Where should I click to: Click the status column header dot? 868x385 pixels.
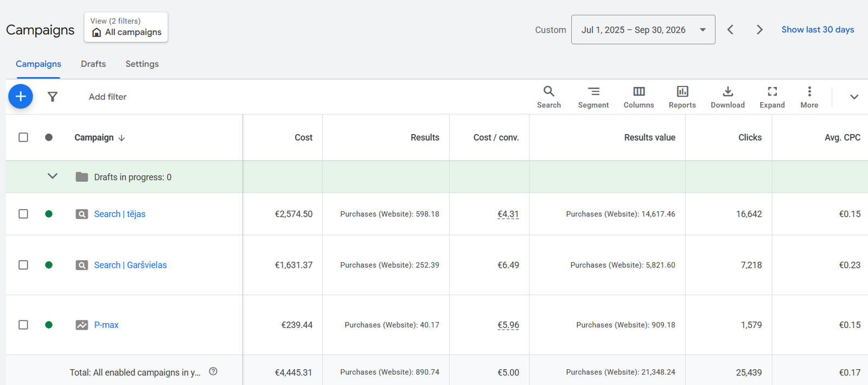click(49, 137)
